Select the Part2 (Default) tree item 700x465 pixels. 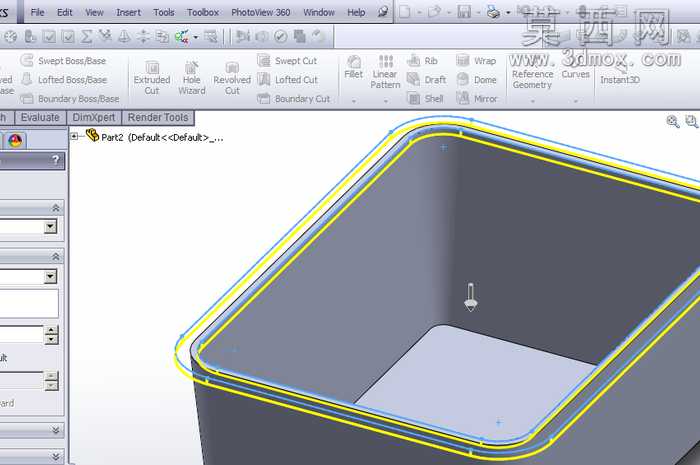point(155,137)
